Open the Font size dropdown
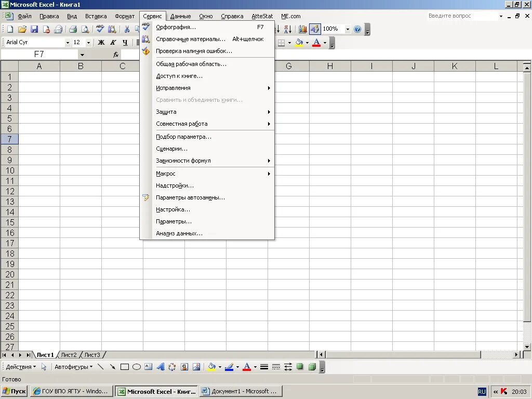 (88, 43)
